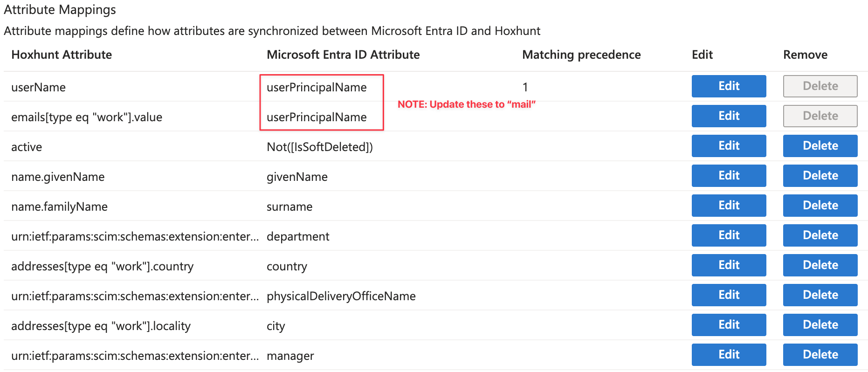
Task: Remove the work country address mapping
Action: click(x=820, y=265)
